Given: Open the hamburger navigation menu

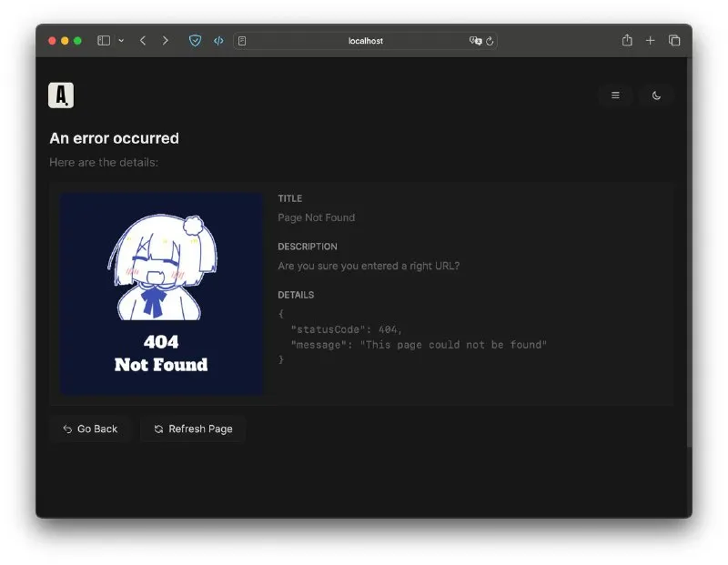Looking at the screenshot, I should (615, 96).
